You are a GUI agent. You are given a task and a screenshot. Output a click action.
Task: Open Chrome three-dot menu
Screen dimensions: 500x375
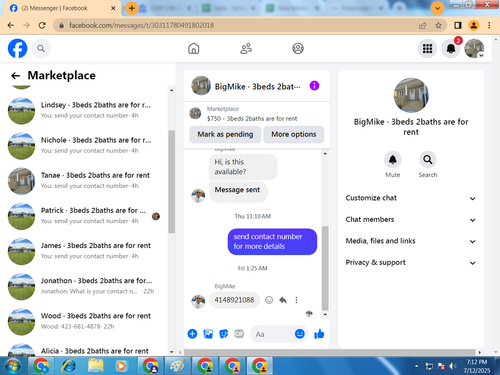489,25
